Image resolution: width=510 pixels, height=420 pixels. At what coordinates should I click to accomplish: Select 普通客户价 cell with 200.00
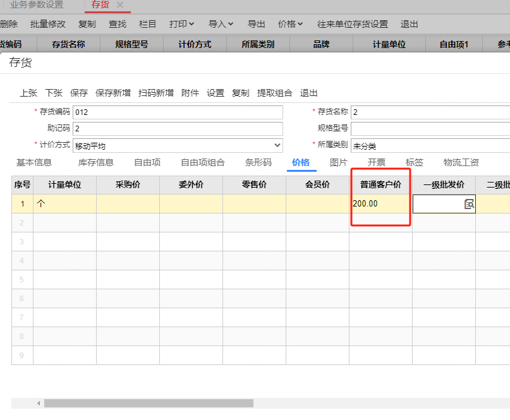(x=380, y=204)
